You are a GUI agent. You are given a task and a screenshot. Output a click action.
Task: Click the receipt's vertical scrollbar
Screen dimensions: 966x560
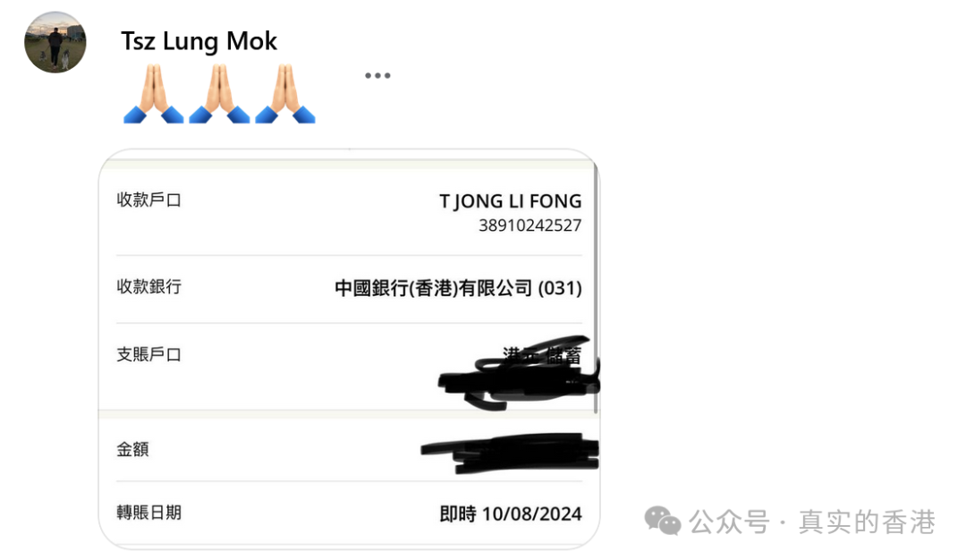pyautogui.click(x=596, y=288)
